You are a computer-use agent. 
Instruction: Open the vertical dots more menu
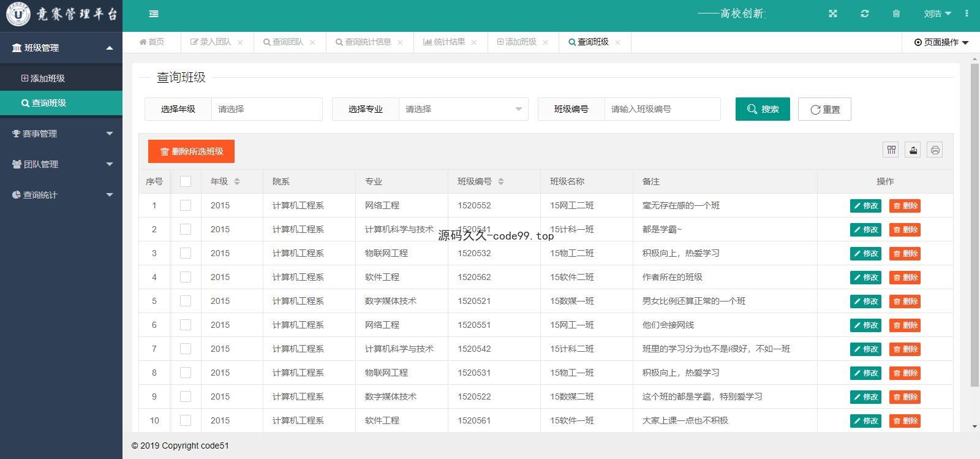967,13
